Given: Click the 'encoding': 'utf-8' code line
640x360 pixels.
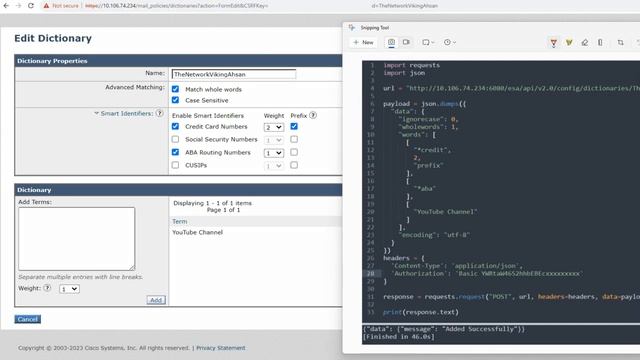Looking at the screenshot, I should [435, 235].
